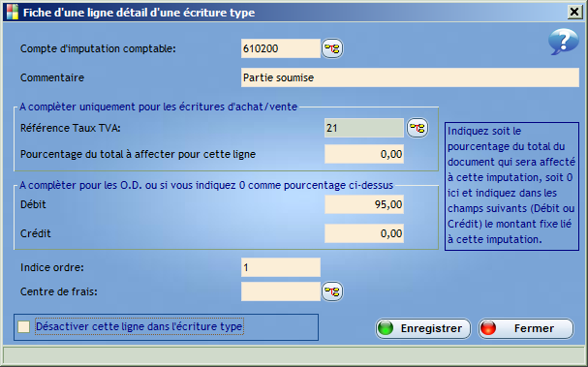Open the Centre de frais lookup
This screenshot has width=588, height=367.
click(332, 291)
